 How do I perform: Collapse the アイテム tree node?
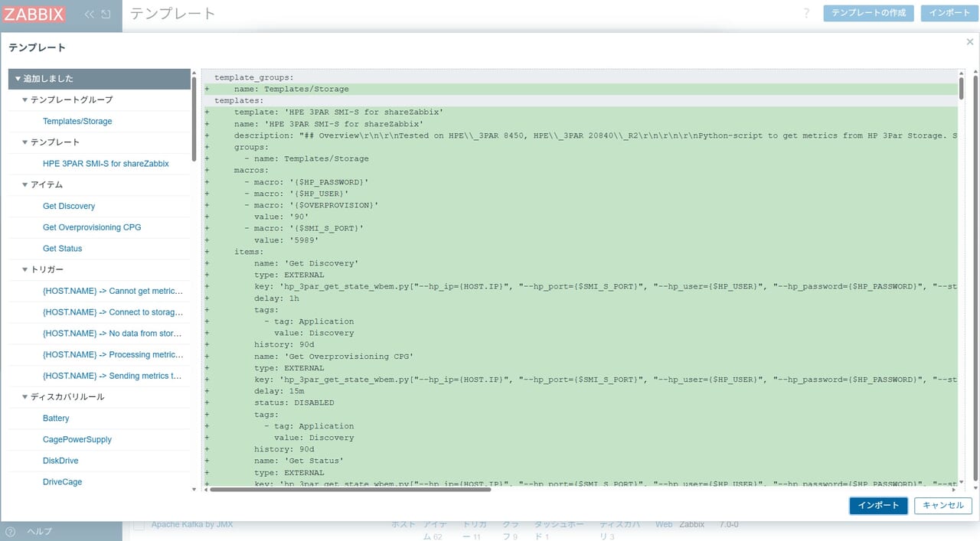click(x=25, y=185)
